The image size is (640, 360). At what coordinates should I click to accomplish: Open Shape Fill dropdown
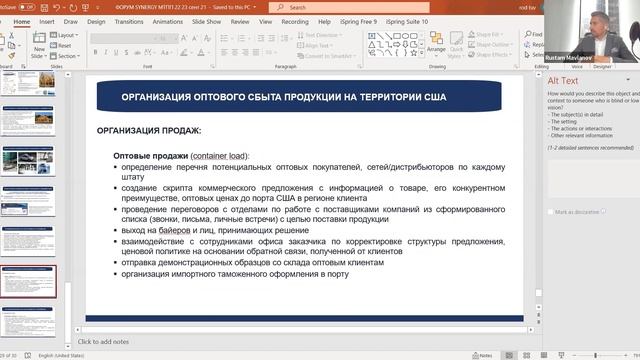pos(486,35)
